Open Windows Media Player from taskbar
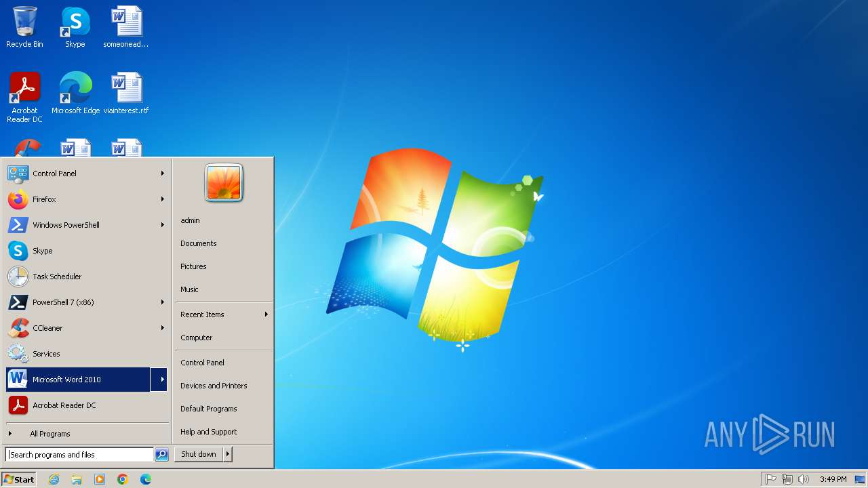 pyautogui.click(x=100, y=479)
